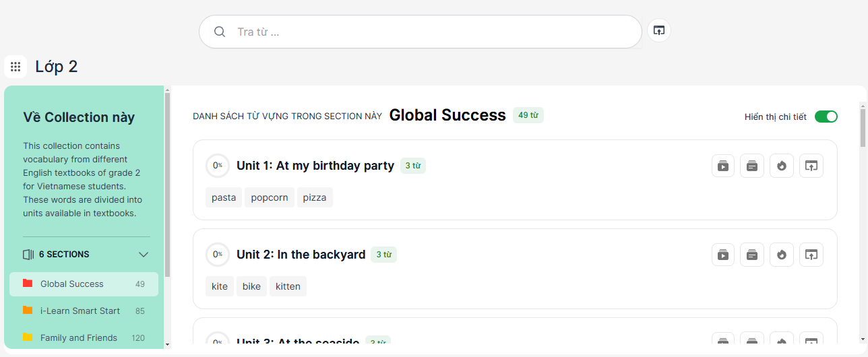Click the video playlist icon for Unit 2

pyautogui.click(x=723, y=255)
